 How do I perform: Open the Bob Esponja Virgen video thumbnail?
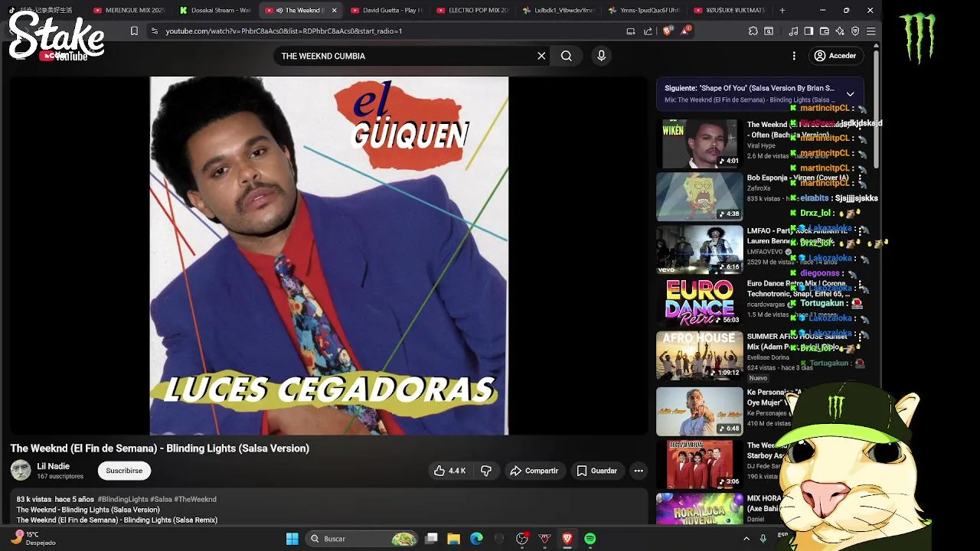point(699,197)
